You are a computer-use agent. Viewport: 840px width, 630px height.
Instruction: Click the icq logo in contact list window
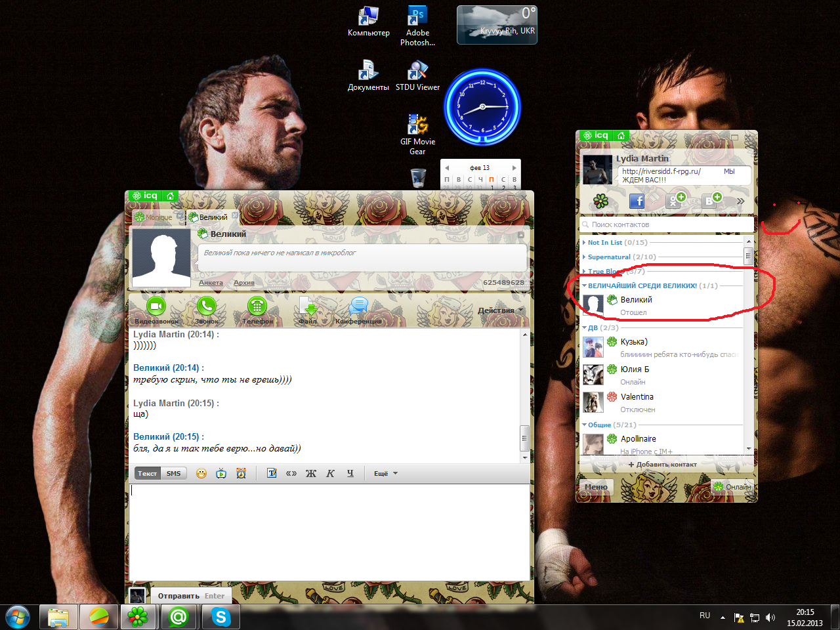(x=596, y=135)
